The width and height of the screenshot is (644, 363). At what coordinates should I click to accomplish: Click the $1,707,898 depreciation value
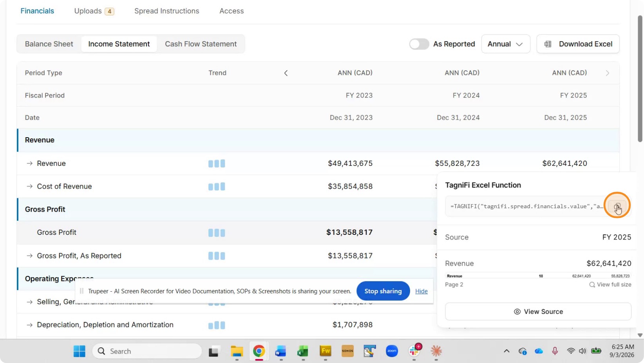click(353, 325)
